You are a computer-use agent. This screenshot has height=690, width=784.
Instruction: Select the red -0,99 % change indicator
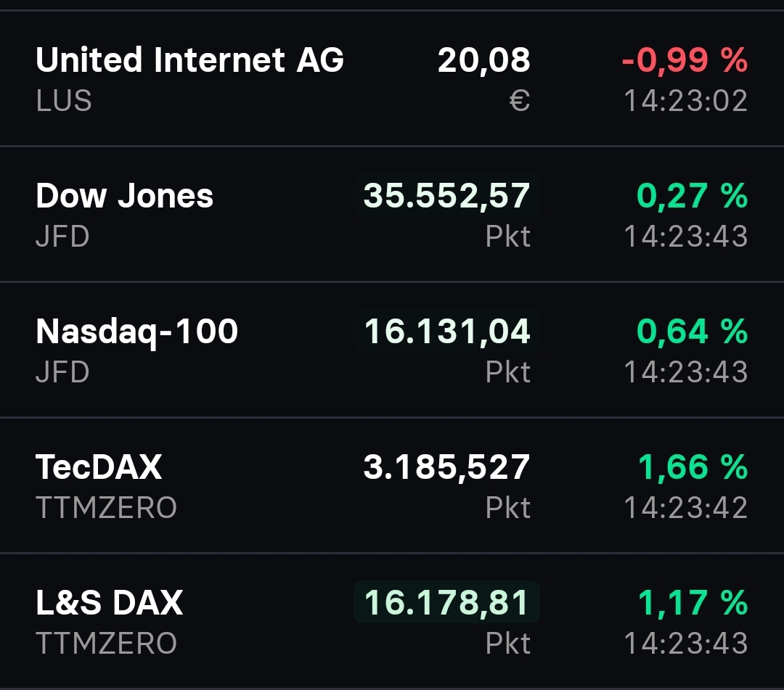tap(685, 60)
